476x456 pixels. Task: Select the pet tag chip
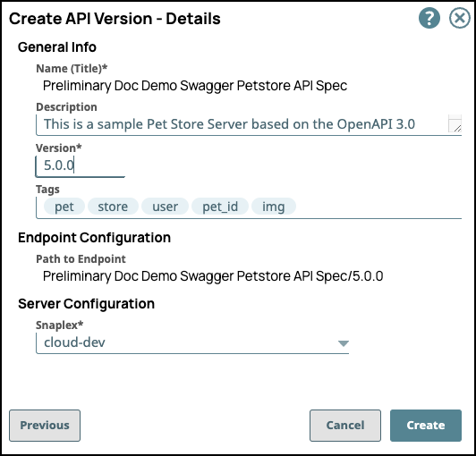(64, 207)
